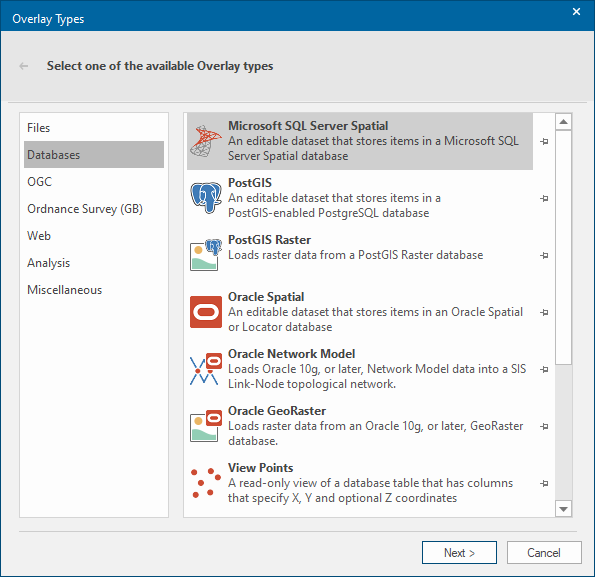Viewport: 595px width, 577px height.
Task: Select the Oracle GeoRaster icon
Action: click(x=206, y=426)
